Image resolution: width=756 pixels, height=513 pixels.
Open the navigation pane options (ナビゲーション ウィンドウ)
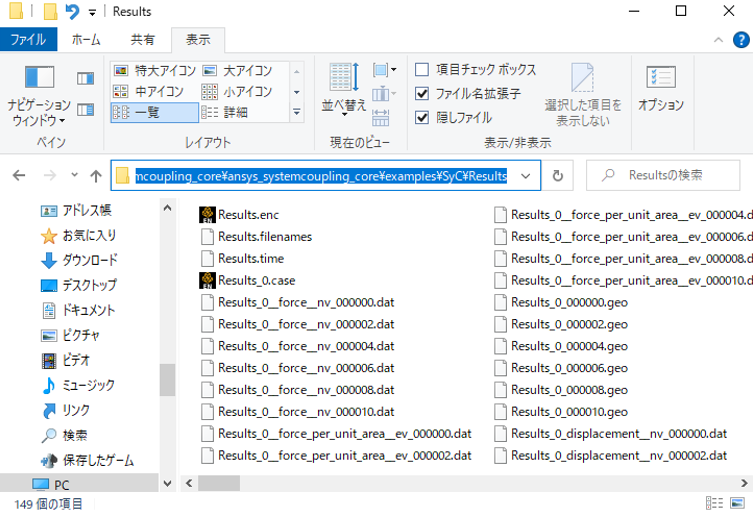(39, 96)
